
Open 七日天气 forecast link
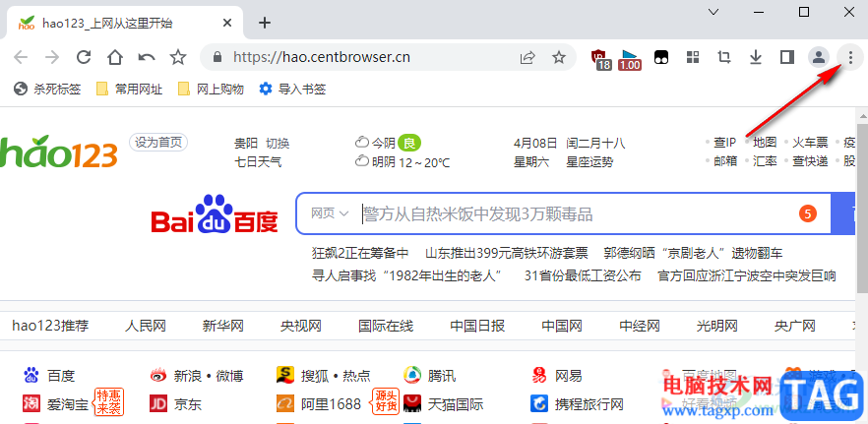coord(258,162)
